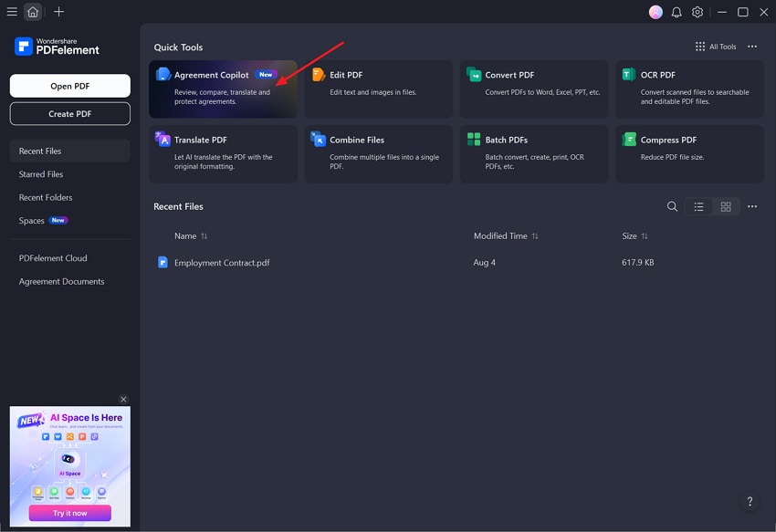This screenshot has width=776, height=532.
Task: Open All Tools
Action: tap(716, 47)
